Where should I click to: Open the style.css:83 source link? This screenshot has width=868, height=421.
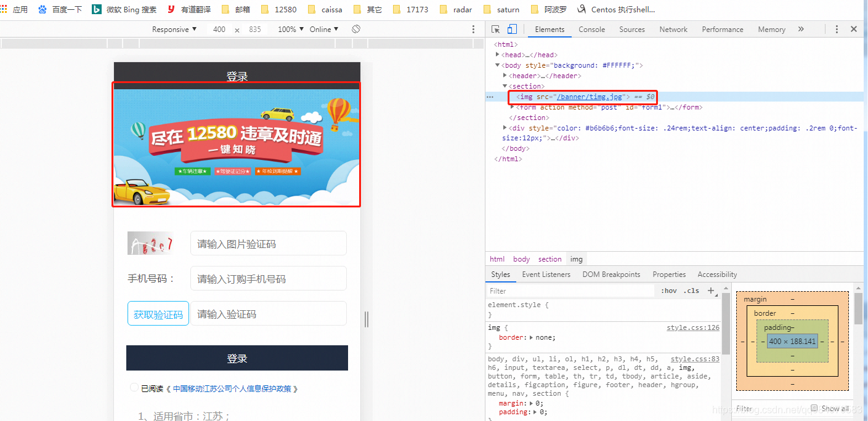click(695, 359)
